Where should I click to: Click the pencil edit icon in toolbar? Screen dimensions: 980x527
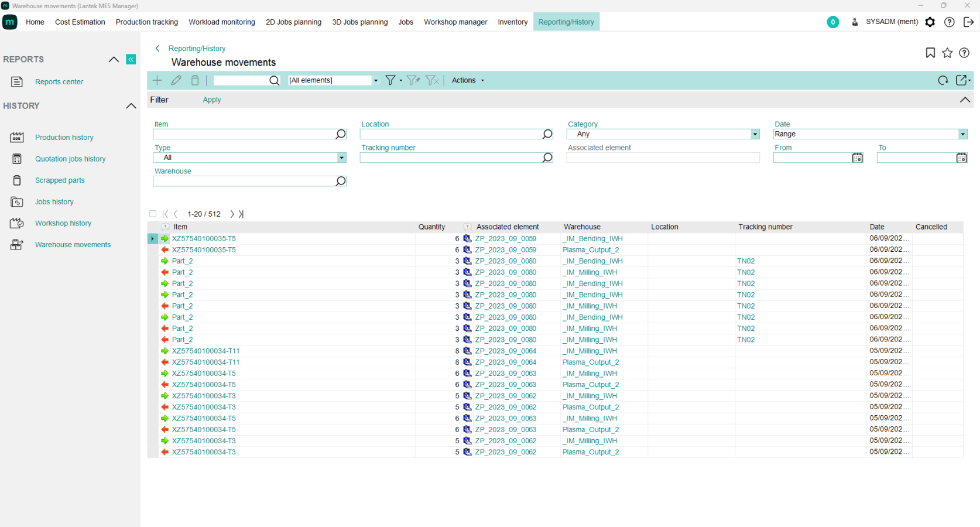pyautogui.click(x=176, y=80)
